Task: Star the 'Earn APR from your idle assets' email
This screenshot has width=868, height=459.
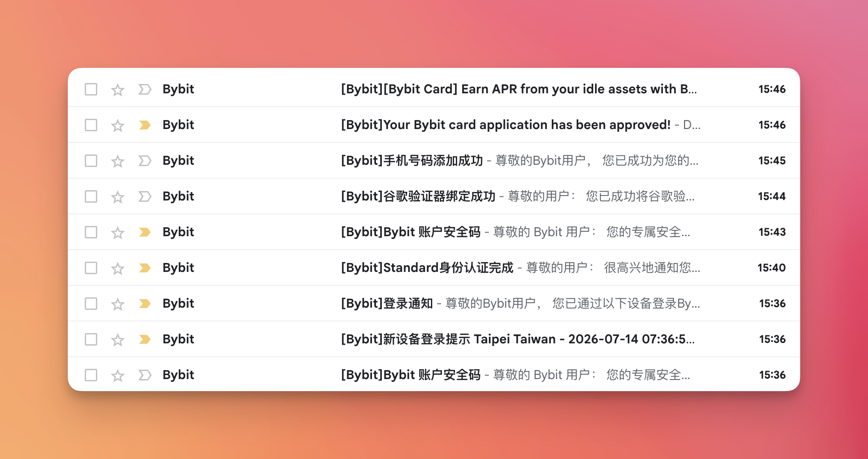Action: pos(118,90)
